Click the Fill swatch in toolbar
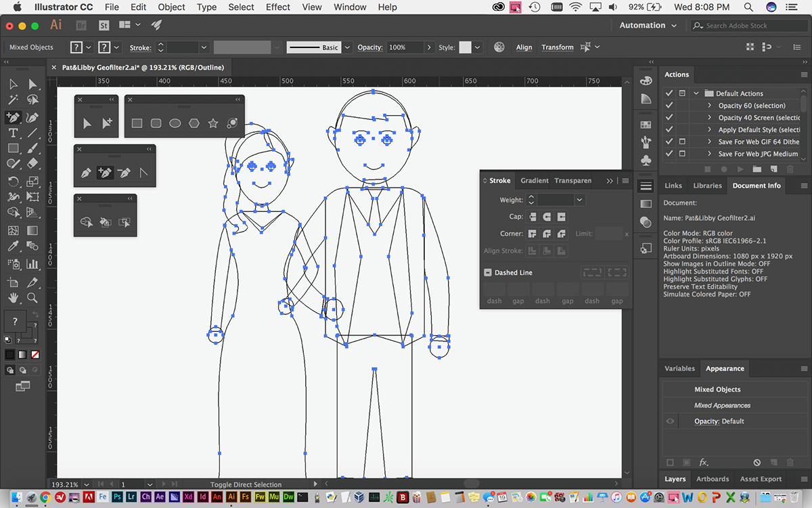Viewport: 812px width, 508px height. pos(15,320)
